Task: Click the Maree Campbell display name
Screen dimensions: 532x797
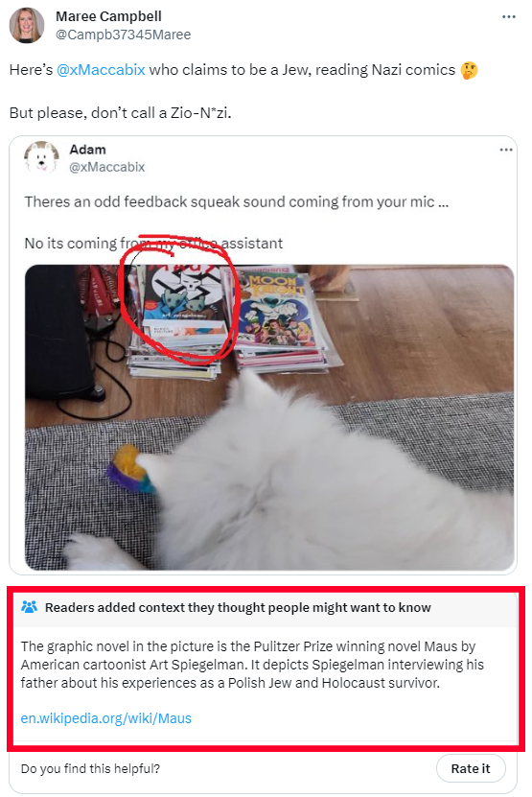Action: pyautogui.click(x=108, y=16)
